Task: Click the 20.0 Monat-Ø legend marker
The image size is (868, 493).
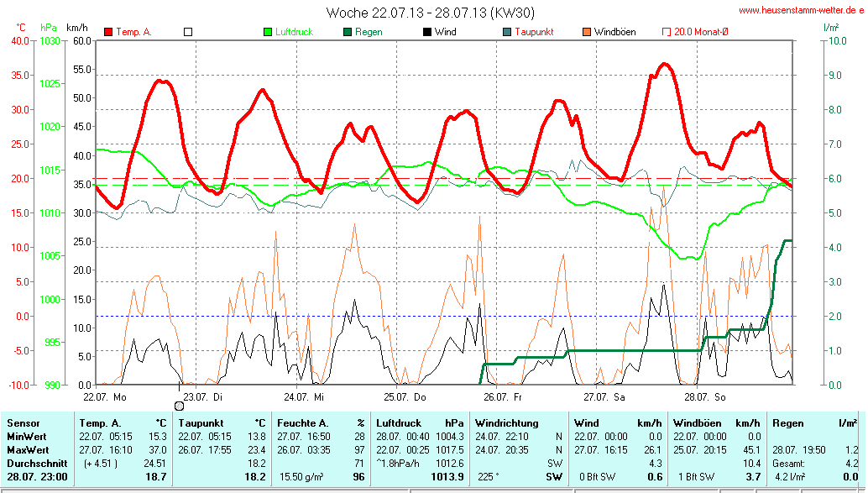Action: coord(667,32)
